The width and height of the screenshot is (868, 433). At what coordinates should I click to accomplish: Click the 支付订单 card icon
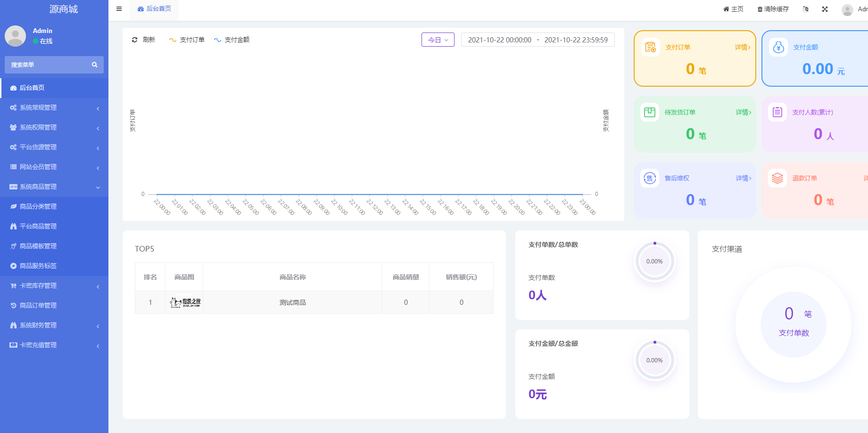click(x=651, y=47)
